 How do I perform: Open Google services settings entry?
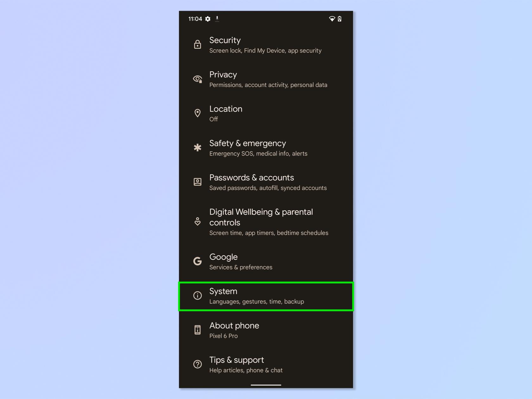coord(266,262)
